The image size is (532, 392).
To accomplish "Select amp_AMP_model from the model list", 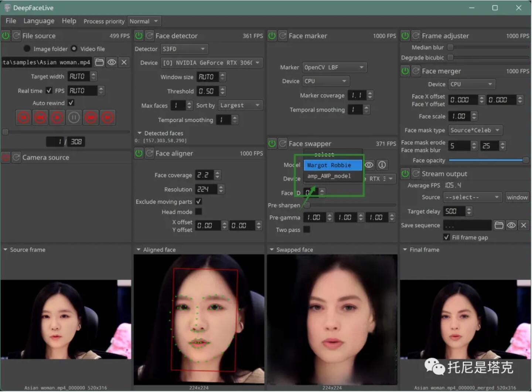I will pyautogui.click(x=329, y=176).
